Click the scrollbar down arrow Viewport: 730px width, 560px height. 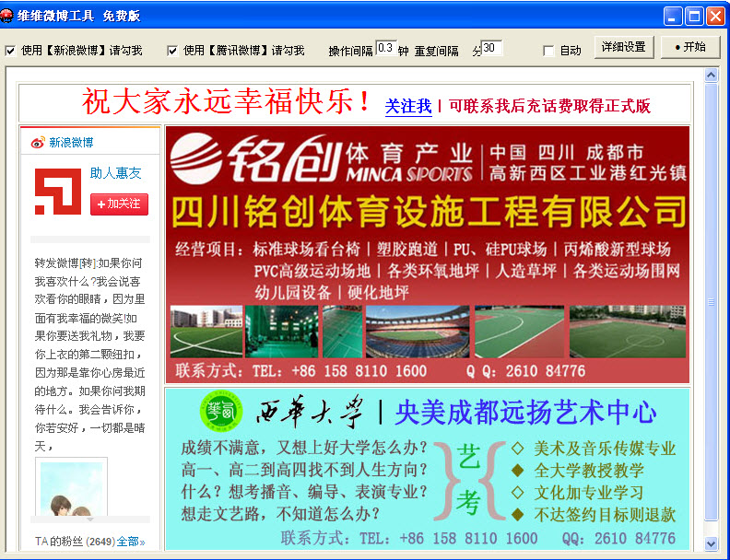click(x=711, y=542)
